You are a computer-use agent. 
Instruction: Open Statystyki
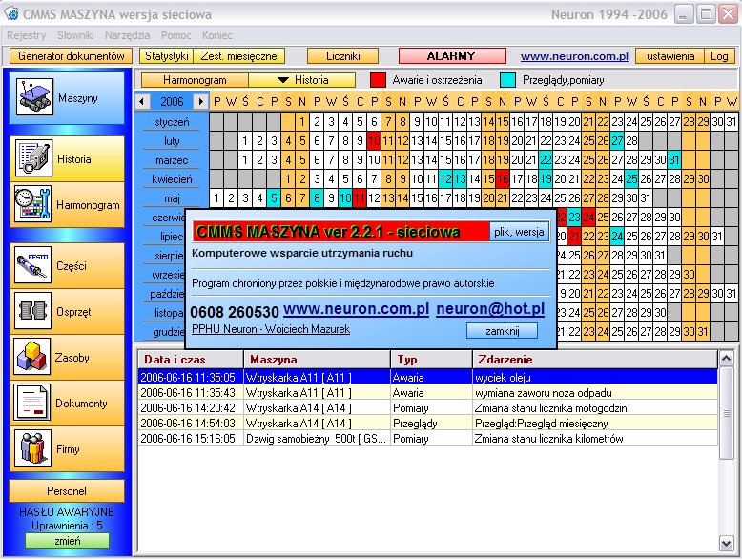pos(167,56)
